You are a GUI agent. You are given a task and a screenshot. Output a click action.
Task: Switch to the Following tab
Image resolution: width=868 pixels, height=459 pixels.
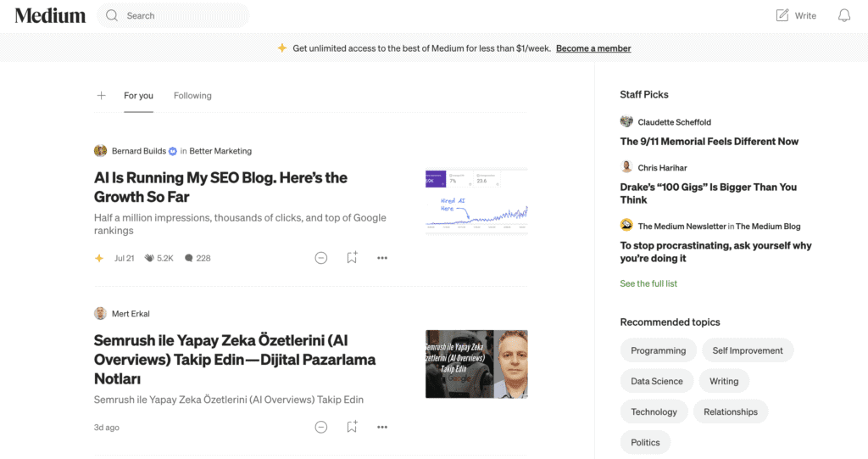[192, 95]
